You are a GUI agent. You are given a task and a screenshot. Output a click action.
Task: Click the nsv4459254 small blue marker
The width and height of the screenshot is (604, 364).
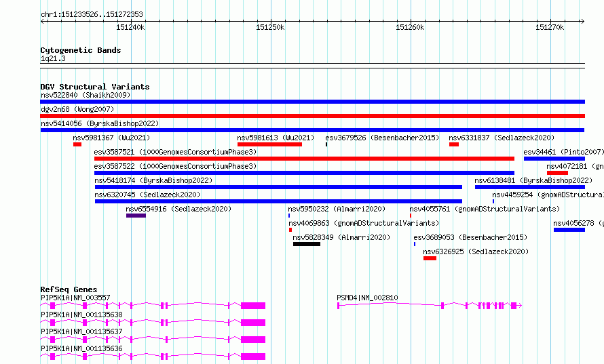pyautogui.click(x=493, y=201)
